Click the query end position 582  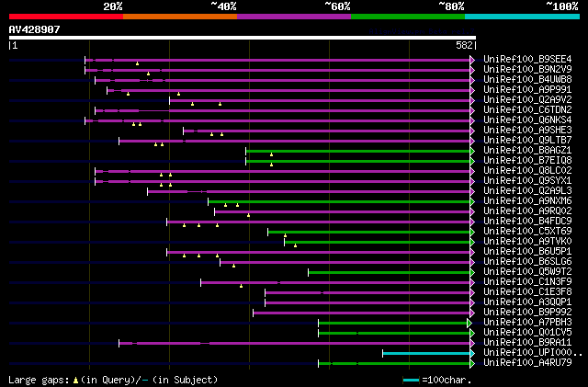(x=464, y=45)
